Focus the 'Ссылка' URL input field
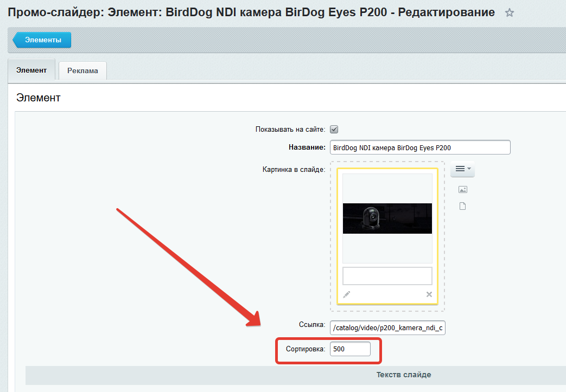This screenshot has width=566, height=392. (x=387, y=327)
